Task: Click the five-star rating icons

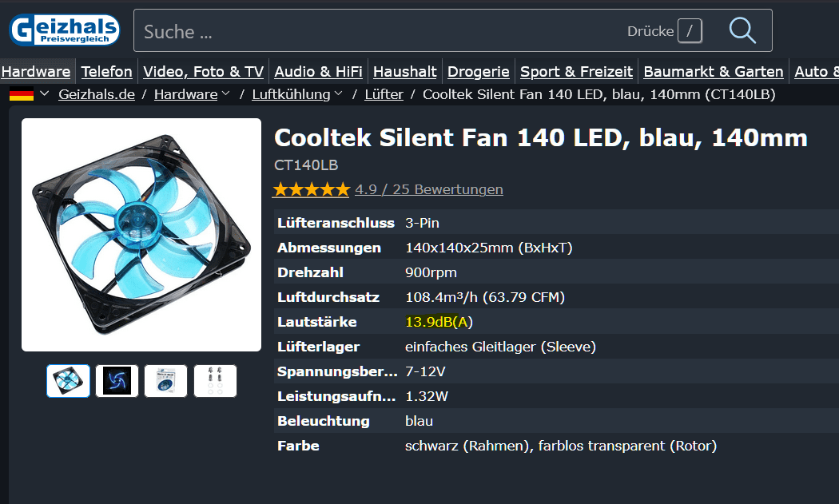Action: tap(311, 189)
